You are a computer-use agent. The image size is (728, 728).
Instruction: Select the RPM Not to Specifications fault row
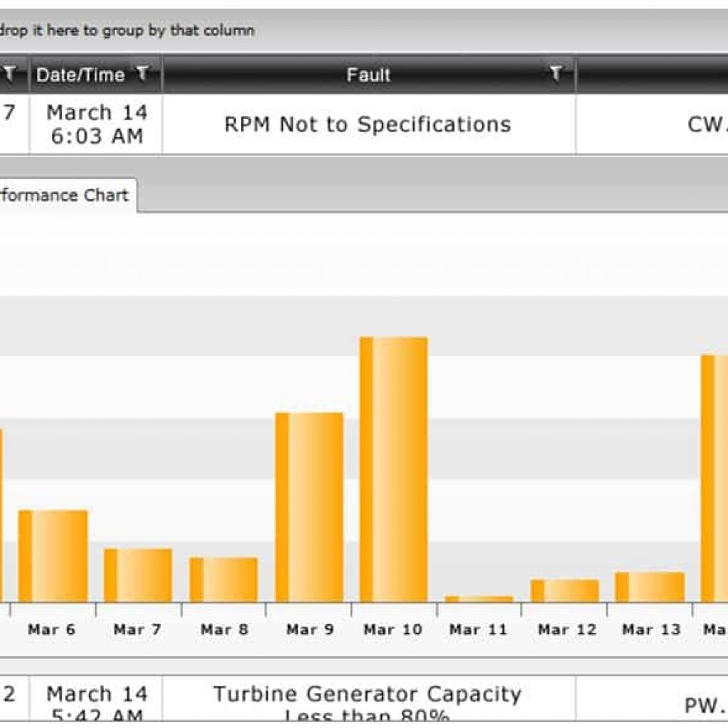[x=367, y=124]
